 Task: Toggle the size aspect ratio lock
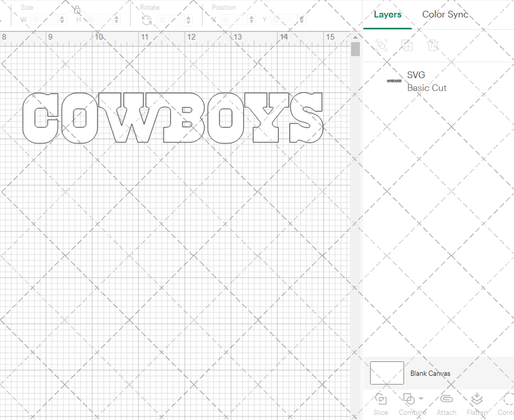pyautogui.click(x=77, y=10)
